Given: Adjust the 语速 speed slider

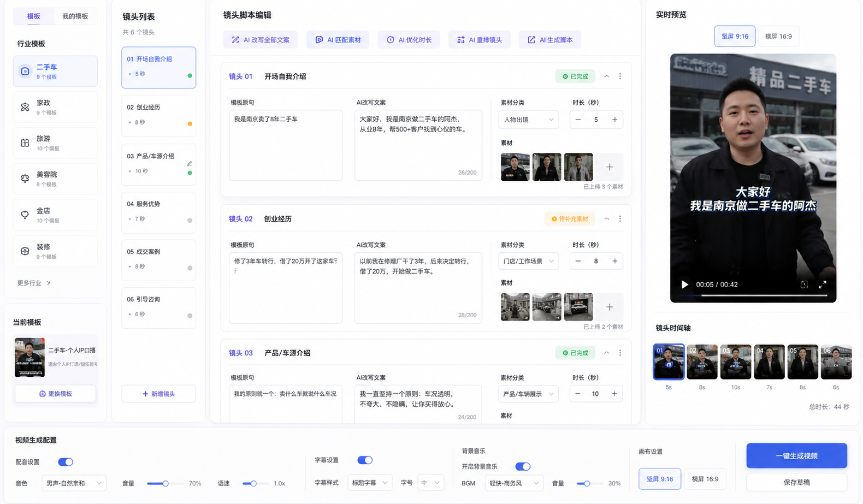Looking at the screenshot, I should pos(253,483).
